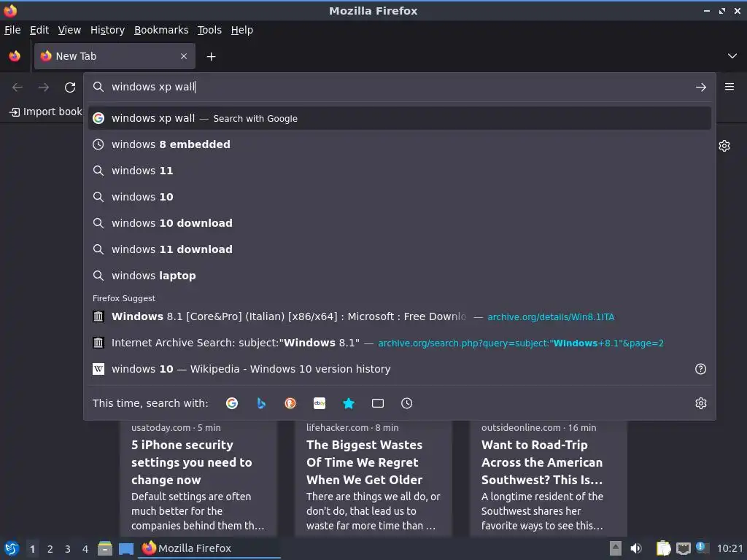The width and height of the screenshot is (747, 560).
Task: Personalize new tab gear icon
Action: tap(724, 146)
